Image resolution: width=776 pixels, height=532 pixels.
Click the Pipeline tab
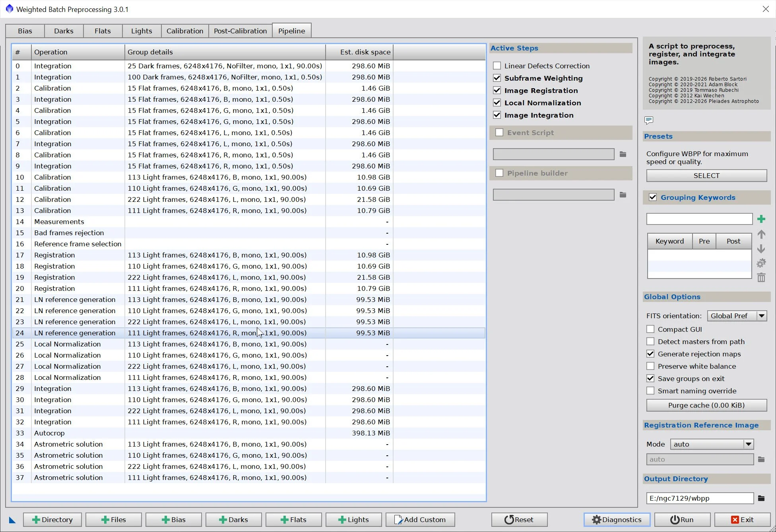291,31
